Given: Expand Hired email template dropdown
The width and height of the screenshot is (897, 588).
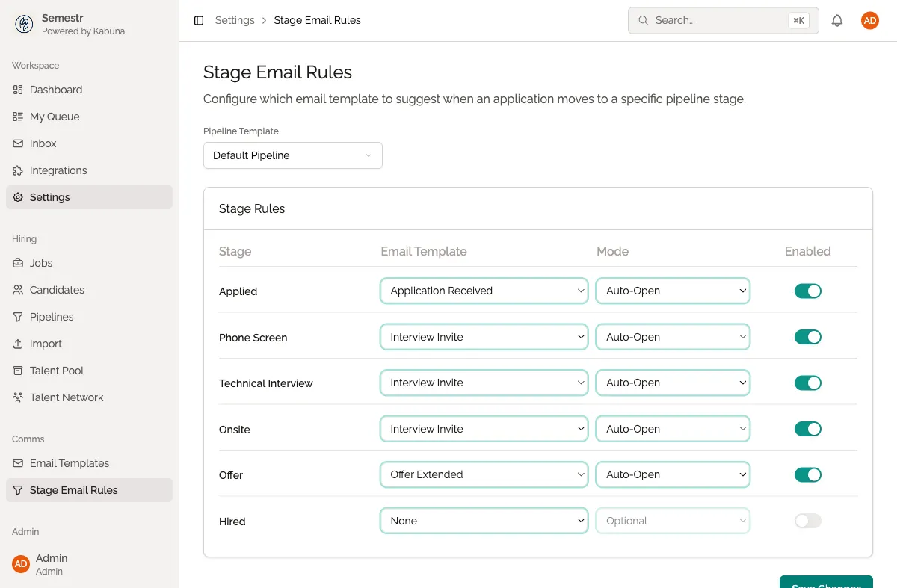Looking at the screenshot, I should 484,521.
